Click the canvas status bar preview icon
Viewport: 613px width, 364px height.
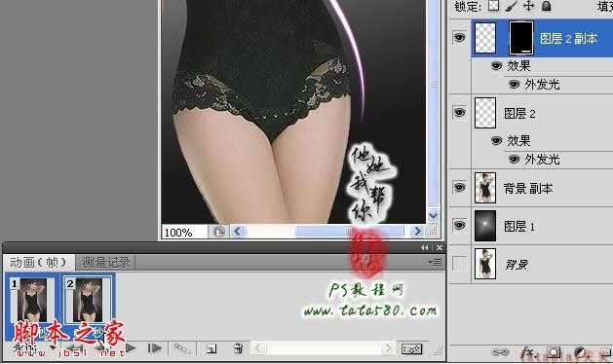tap(218, 232)
